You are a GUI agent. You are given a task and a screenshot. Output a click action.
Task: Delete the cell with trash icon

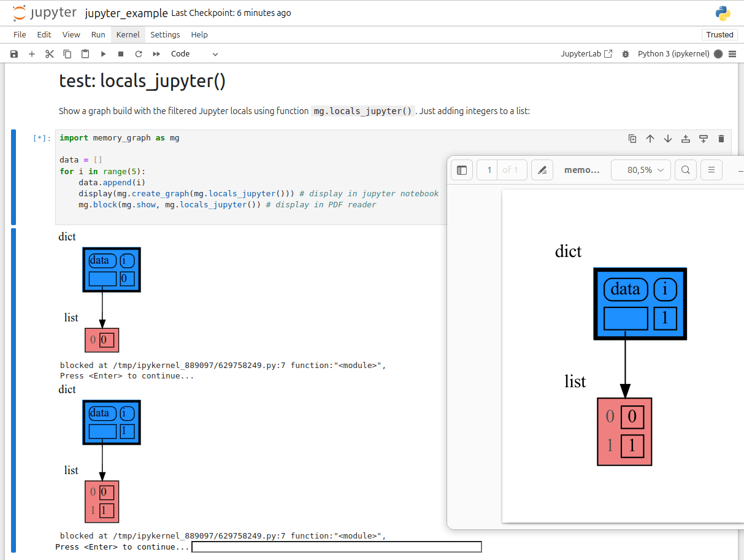(721, 139)
